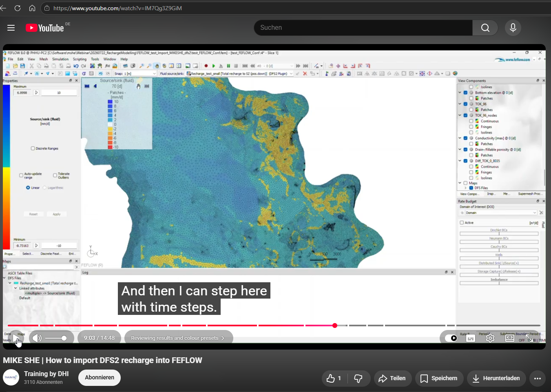Click the red record simulation icon
The image size is (551, 392).
click(206, 66)
